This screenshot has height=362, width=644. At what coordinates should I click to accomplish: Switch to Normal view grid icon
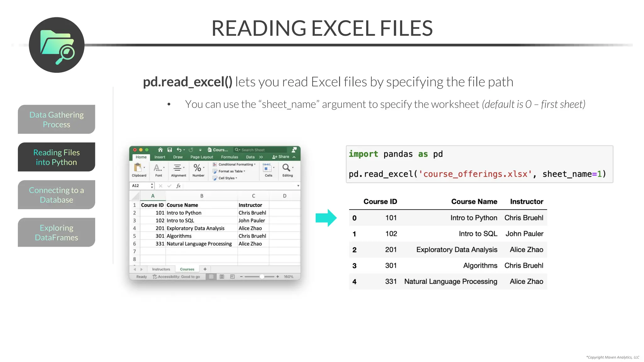(211, 277)
